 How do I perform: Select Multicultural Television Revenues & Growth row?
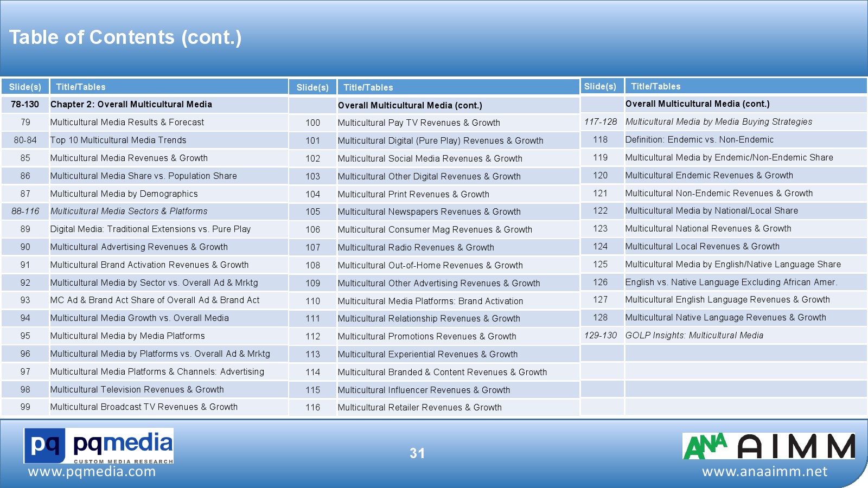137,390
